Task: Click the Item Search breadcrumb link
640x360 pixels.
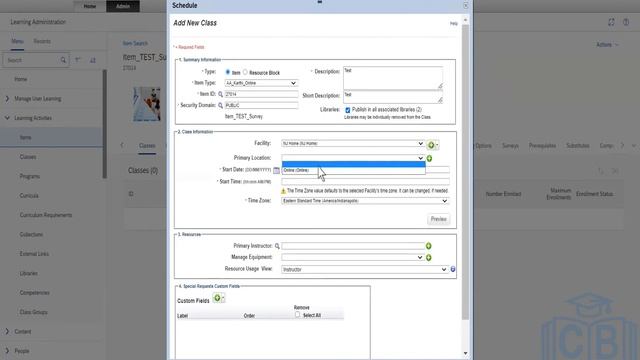Action: coord(135,43)
